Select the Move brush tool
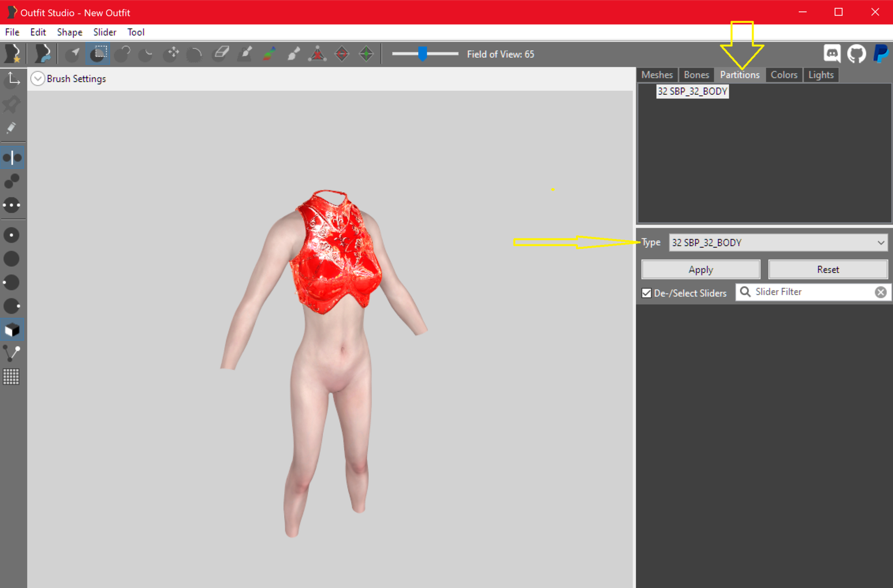This screenshot has width=893, height=588. tap(172, 54)
